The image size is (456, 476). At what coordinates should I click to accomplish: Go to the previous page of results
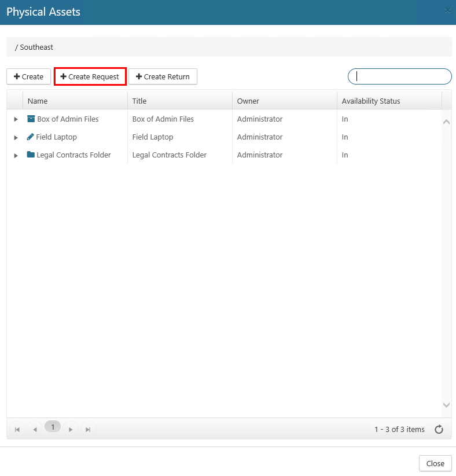click(35, 429)
